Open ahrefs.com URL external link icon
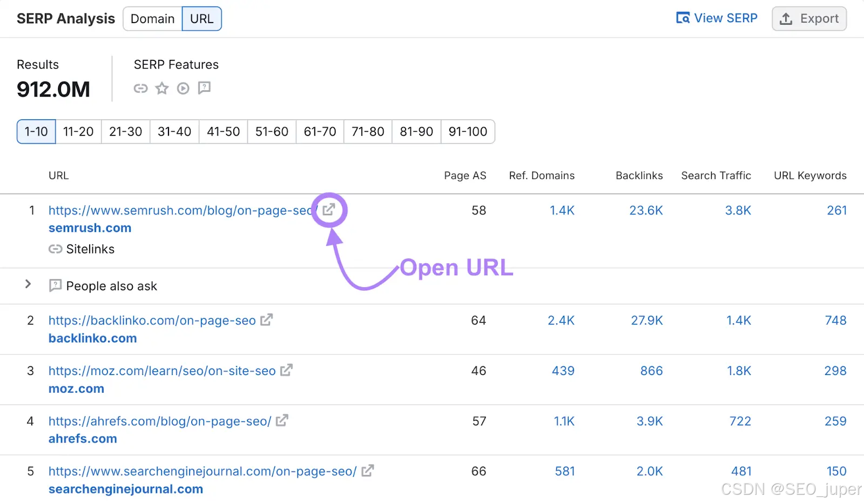864x504 pixels. point(282,420)
